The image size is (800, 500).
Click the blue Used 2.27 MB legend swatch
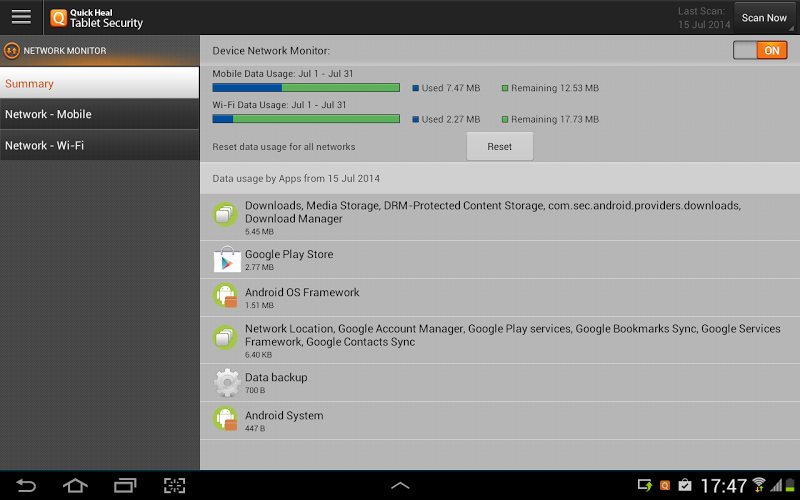click(415, 119)
